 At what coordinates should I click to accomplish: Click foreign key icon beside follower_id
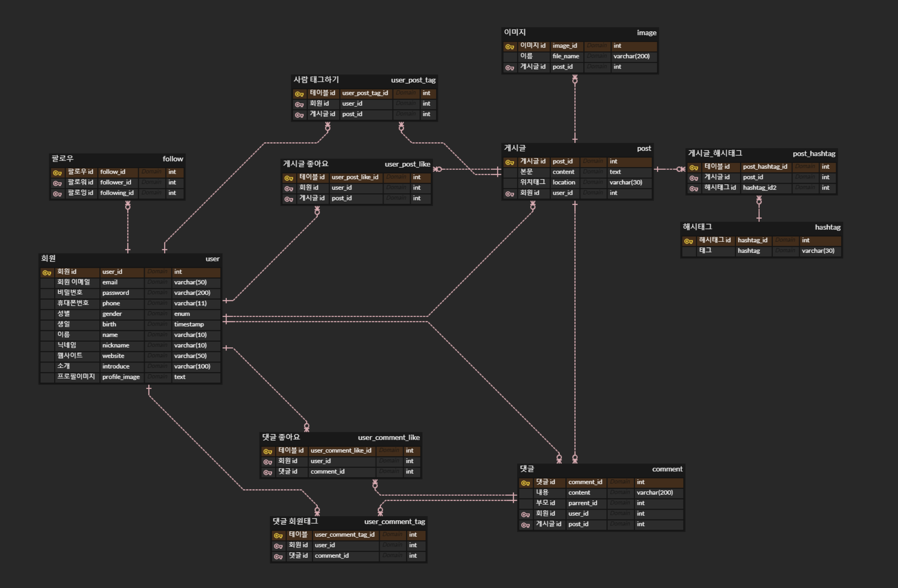[x=57, y=183]
